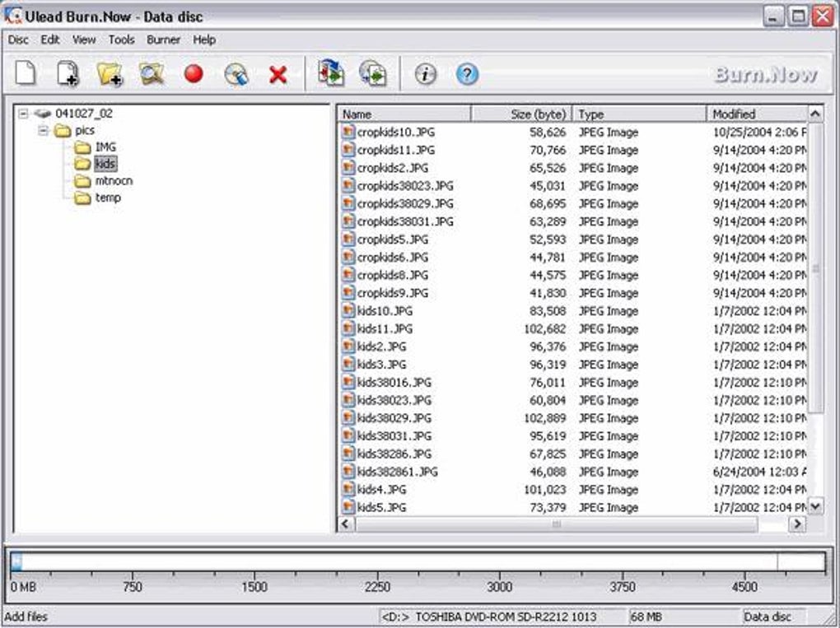Click the Disc information (i) icon

426,74
